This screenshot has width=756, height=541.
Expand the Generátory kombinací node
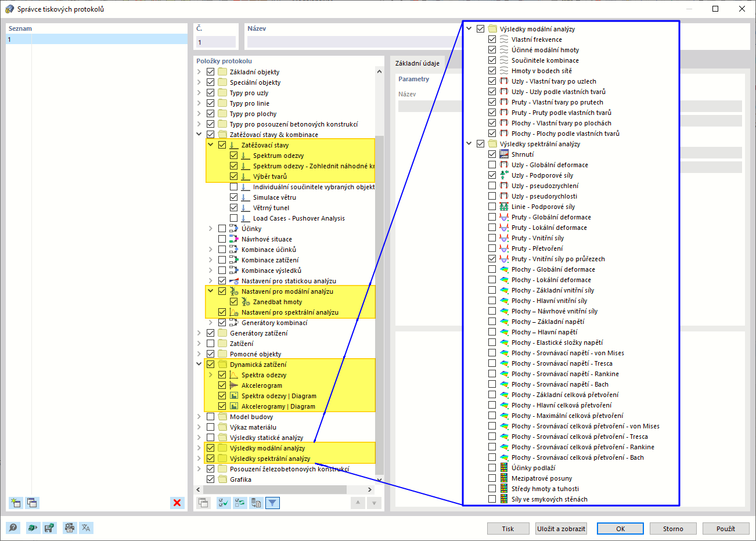click(211, 323)
